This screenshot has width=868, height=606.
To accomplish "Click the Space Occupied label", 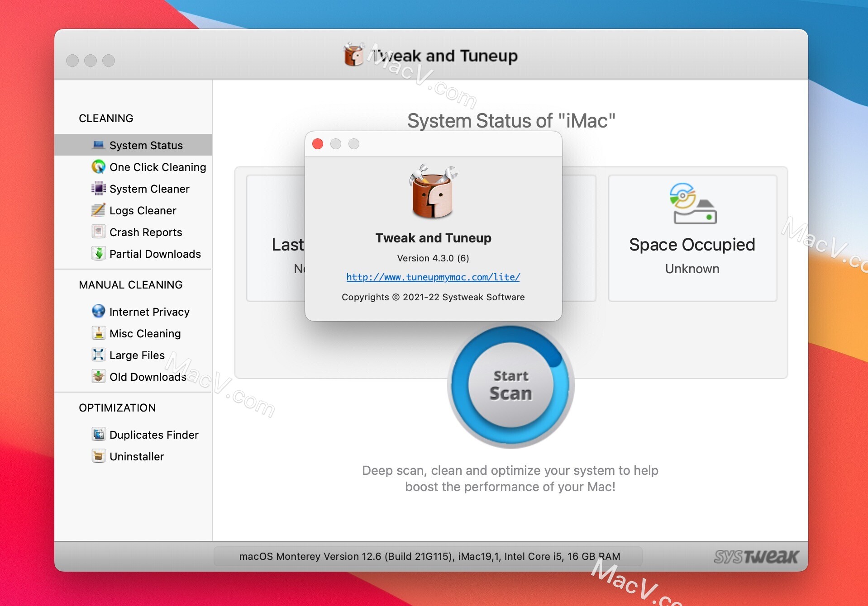I will pos(692,245).
